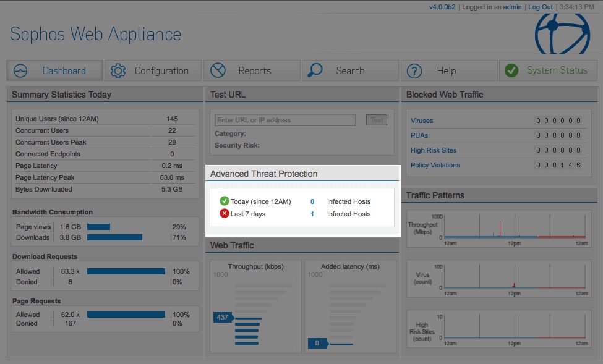Open the Viruses blocked traffic link

(422, 121)
